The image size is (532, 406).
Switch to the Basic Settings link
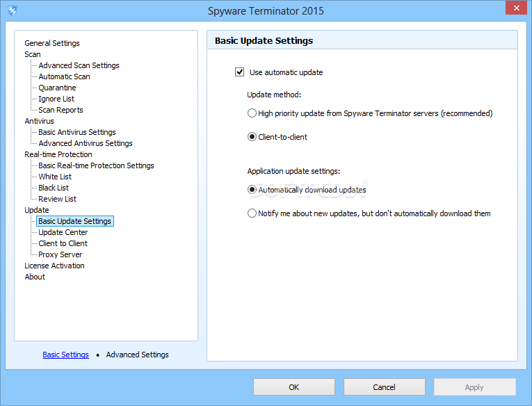pos(65,355)
